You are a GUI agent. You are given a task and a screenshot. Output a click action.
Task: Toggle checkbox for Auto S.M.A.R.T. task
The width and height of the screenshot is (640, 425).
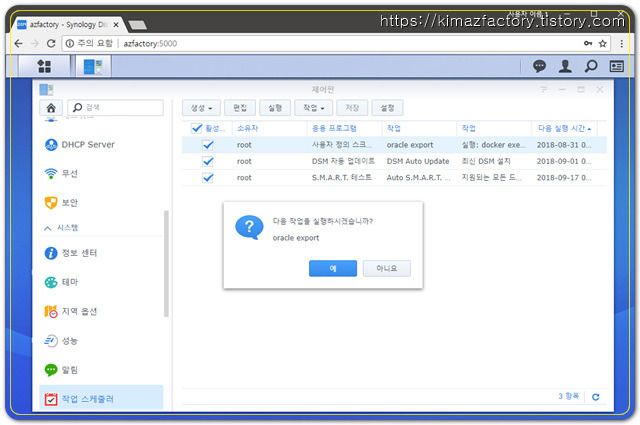click(x=208, y=178)
